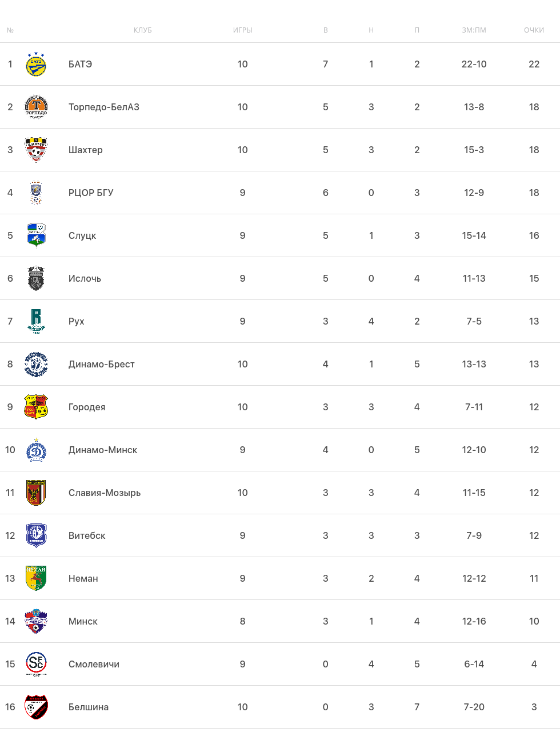Click the ОЧКИ column header
Viewport: 560px width, 736px height.
tap(534, 30)
